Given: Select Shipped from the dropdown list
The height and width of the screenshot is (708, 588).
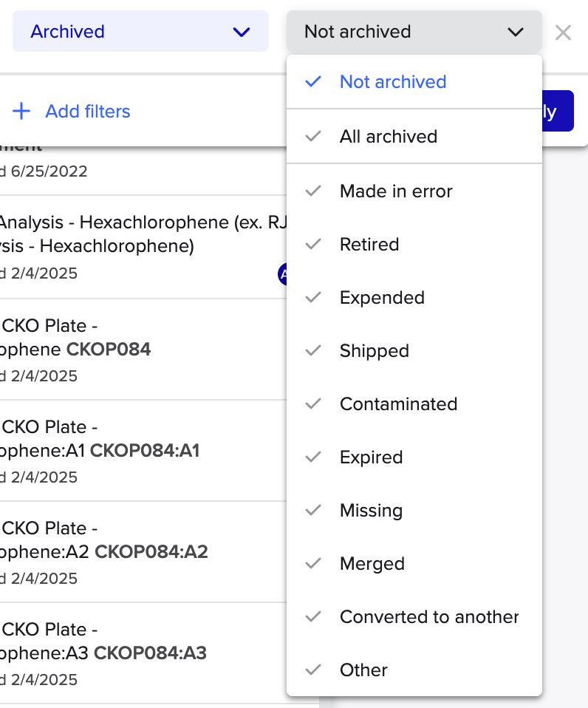Looking at the screenshot, I should 374,351.
